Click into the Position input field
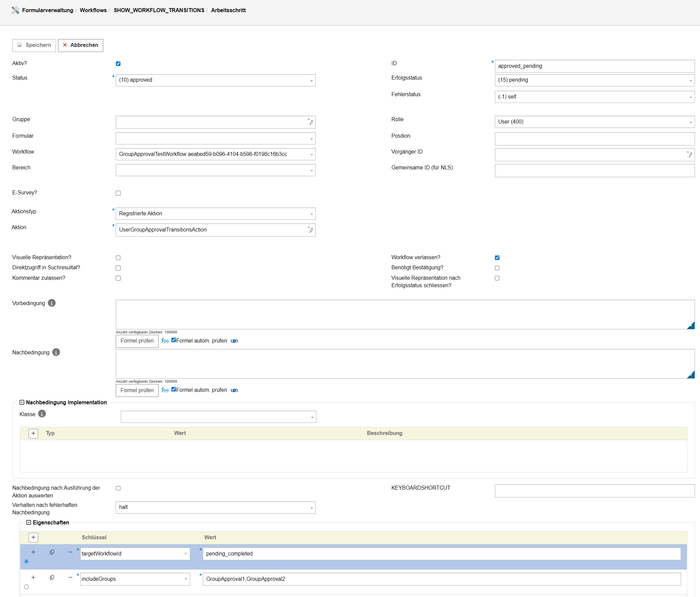This screenshot has height=597, width=700. 595,139
